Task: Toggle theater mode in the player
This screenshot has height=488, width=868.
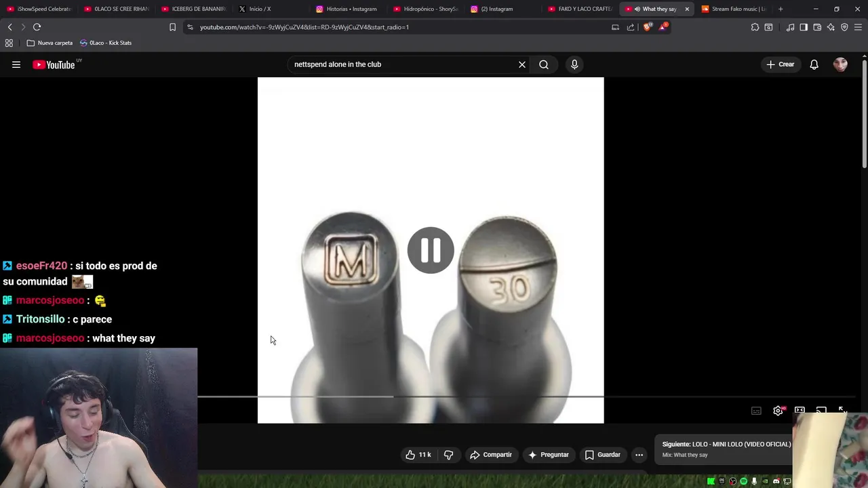Action: point(800,410)
